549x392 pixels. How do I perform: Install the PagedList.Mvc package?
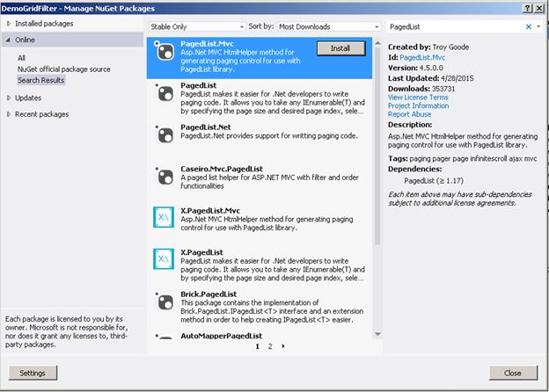click(340, 48)
